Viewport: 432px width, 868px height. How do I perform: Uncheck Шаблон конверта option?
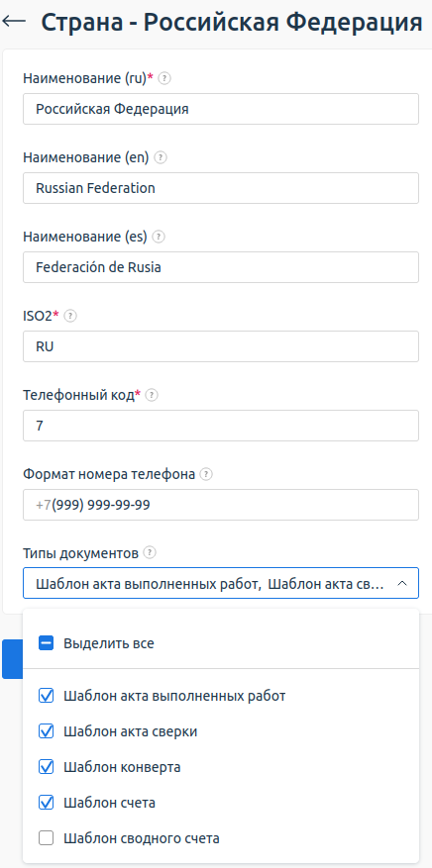pyautogui.click(x=46, y=767)
